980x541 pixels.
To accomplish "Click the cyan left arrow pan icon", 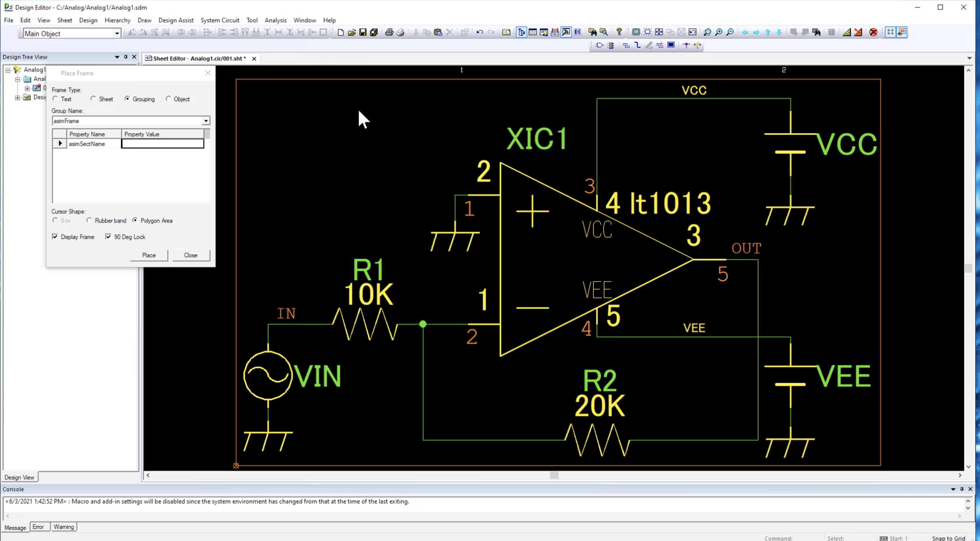I will [745, 32].
